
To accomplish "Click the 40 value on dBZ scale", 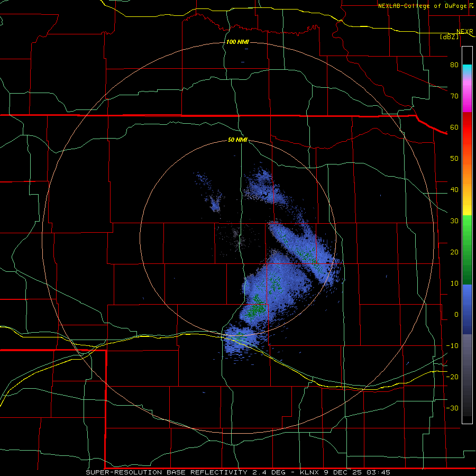I will click(454, 190).
